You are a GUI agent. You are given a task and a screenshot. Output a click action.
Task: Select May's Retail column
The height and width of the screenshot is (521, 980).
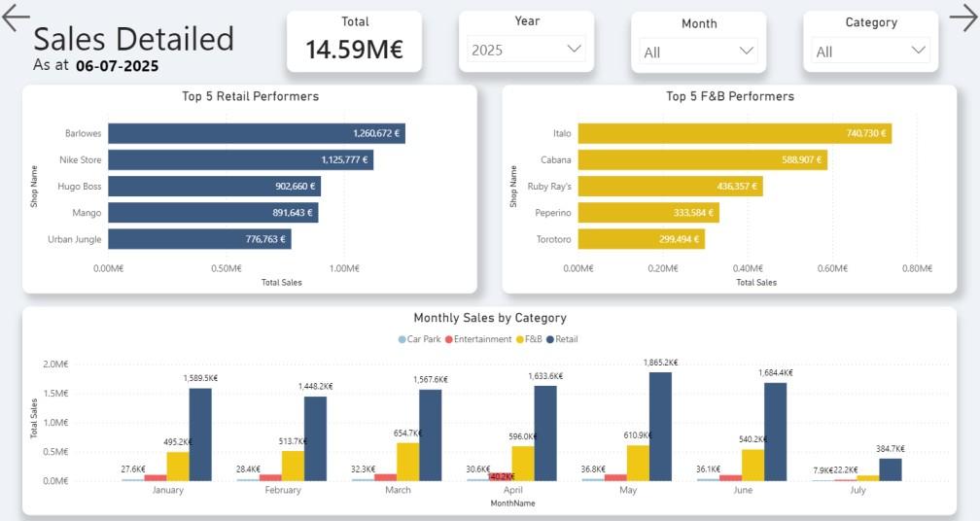(660, 426)
